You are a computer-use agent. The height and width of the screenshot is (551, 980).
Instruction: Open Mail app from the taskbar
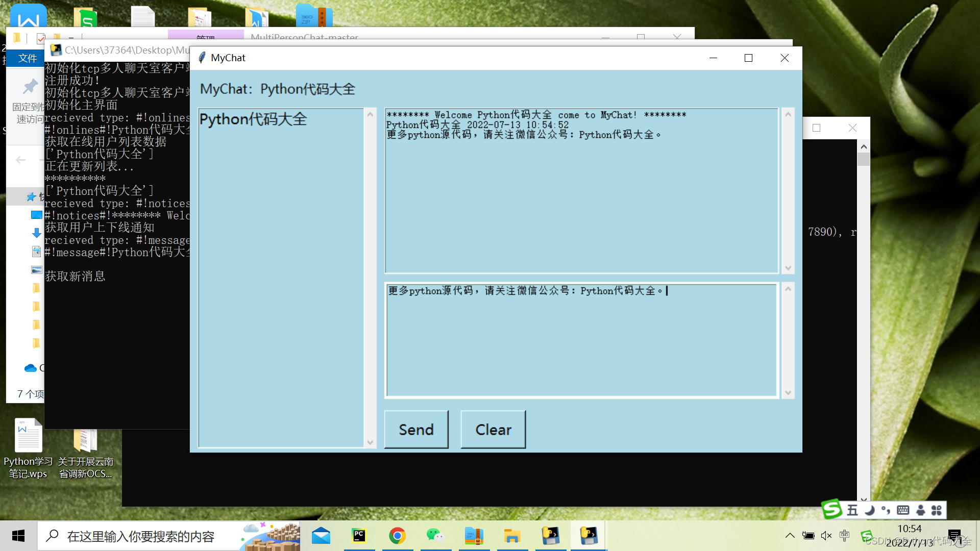[x=321, y=536]
